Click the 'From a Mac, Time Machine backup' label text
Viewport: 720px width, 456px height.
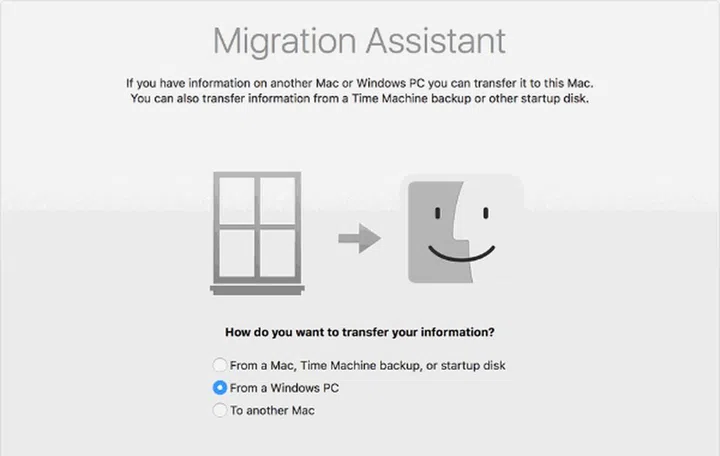click(367, 366)
